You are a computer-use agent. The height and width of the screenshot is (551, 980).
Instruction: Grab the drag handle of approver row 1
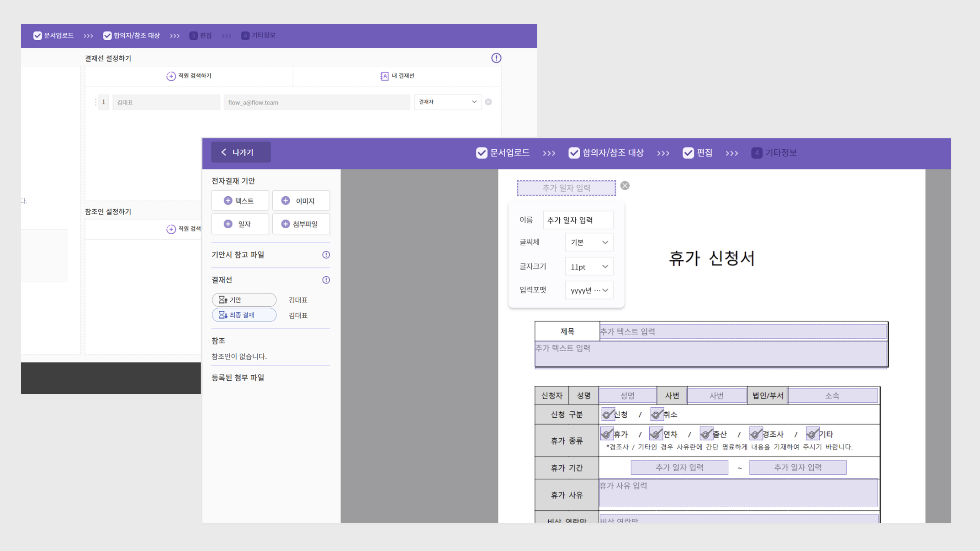click(x=95, y=102)
